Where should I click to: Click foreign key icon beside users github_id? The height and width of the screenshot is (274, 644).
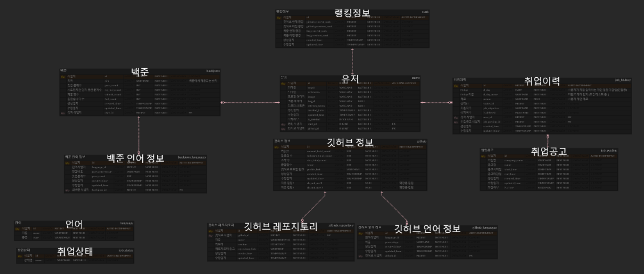(x=284, y=129)
